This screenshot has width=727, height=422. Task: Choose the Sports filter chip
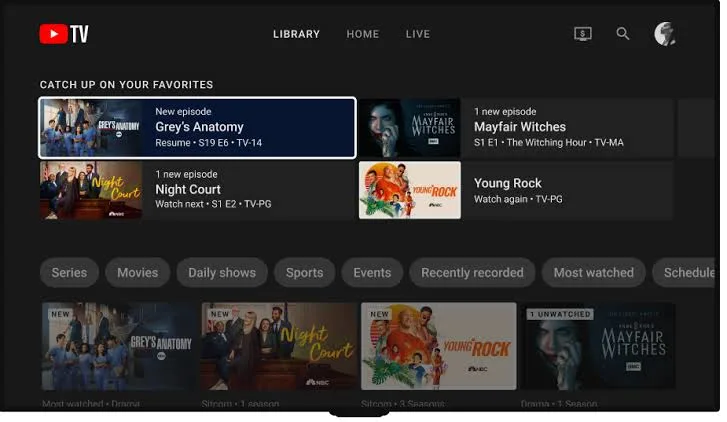click(304, 273)
